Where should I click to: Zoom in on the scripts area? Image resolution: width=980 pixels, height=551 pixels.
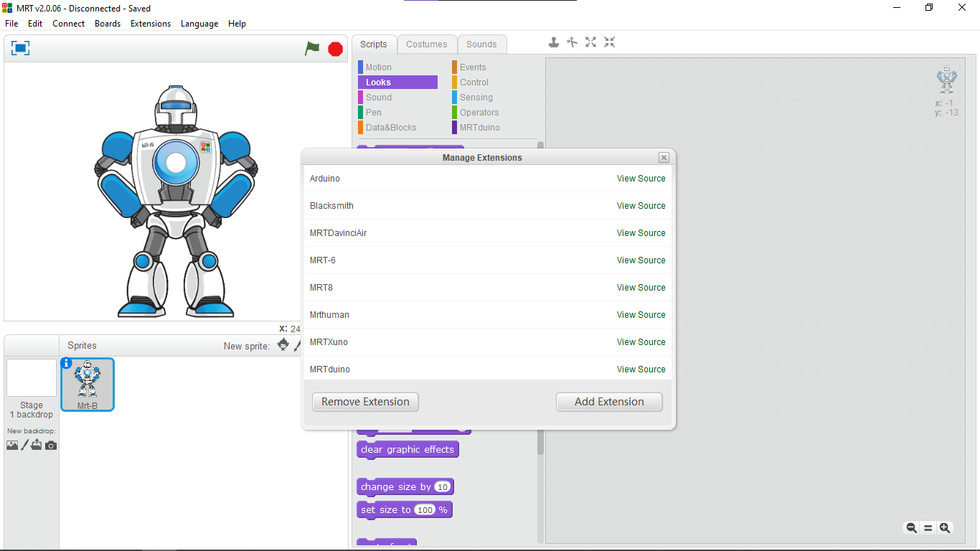tap(945, 528)
